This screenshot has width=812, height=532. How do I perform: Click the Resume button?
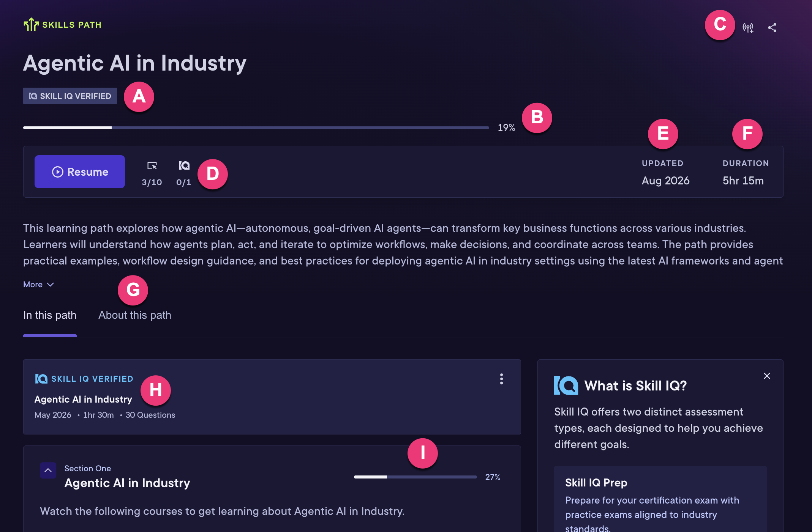(x=80, y=172)
